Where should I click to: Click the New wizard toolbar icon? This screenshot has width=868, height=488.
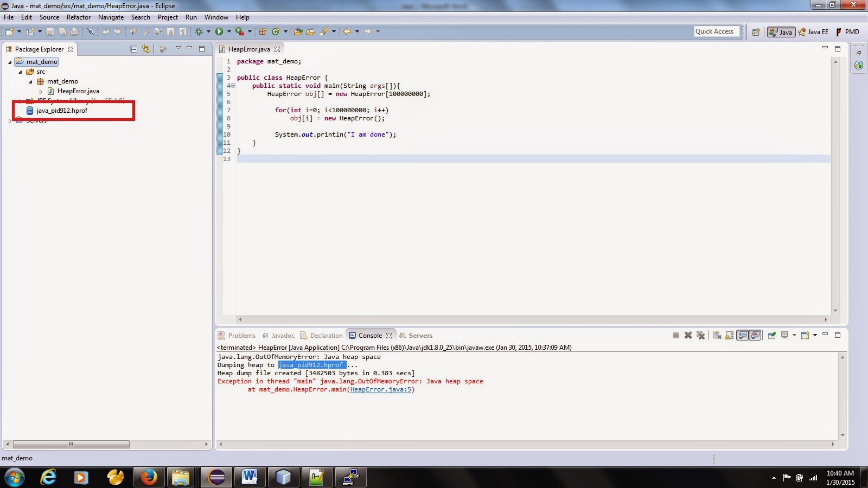(9, 31)
